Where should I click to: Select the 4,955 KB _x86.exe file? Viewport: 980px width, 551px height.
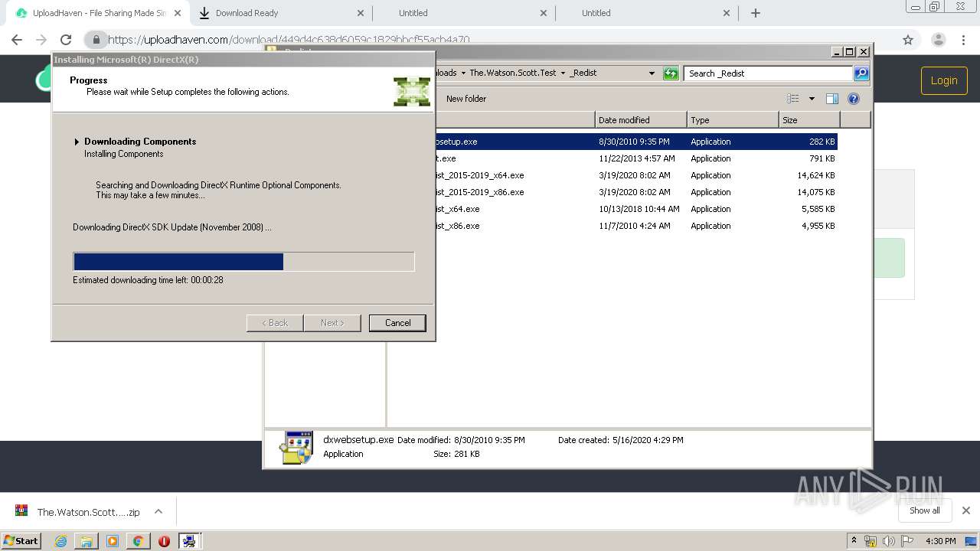click(612, 226)
